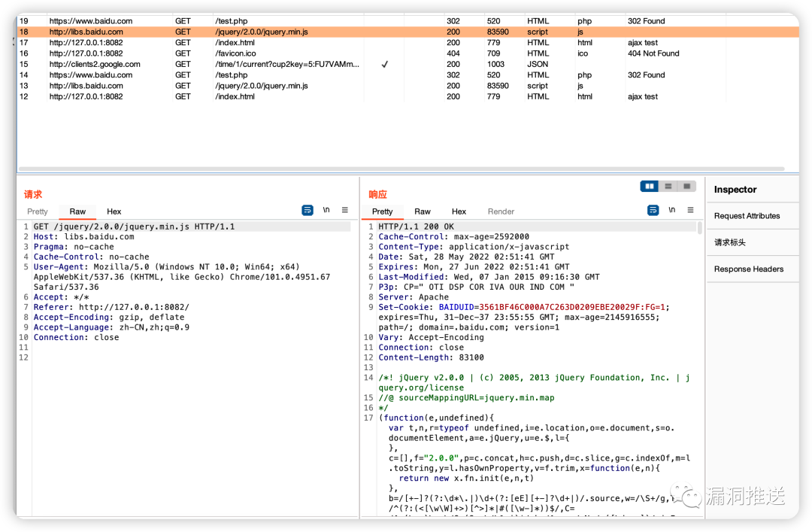812x532 pixels.
Task: Select history row 16 /favicon.ico
Action: (x=408, y=53)
